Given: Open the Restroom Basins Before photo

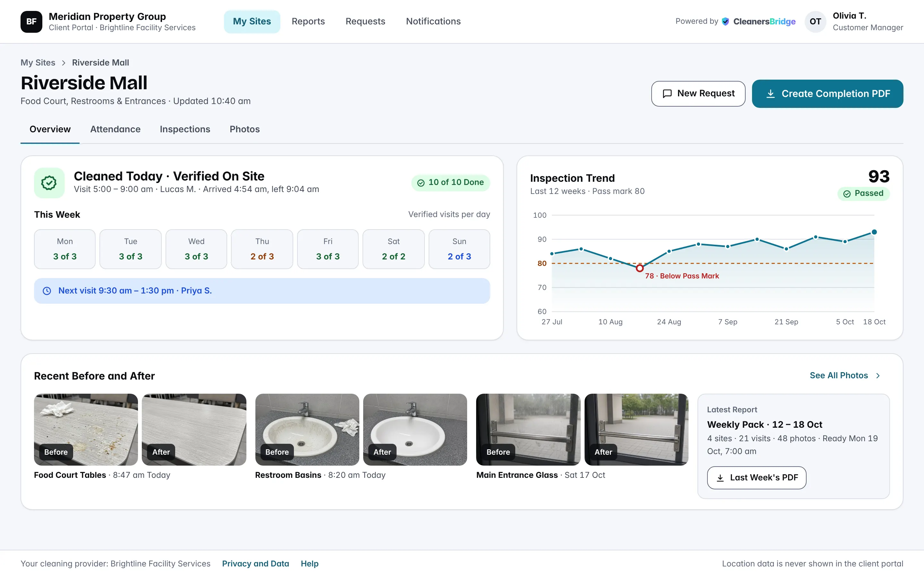Looking at the screenshot, I should (307, 430).
